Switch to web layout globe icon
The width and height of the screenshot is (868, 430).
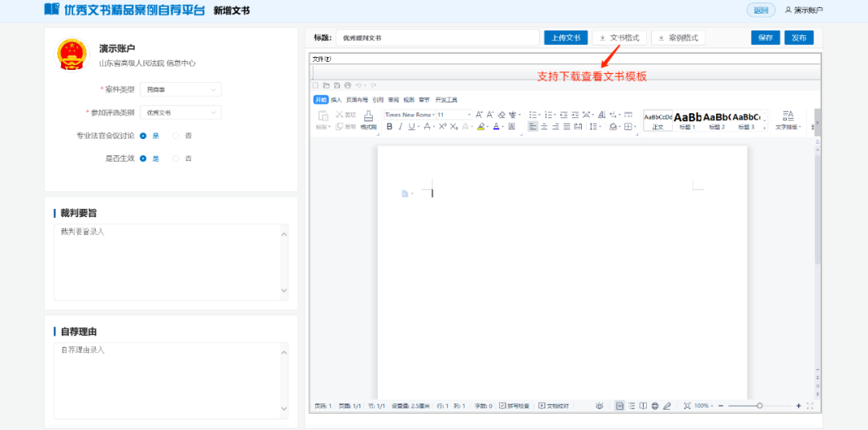655,406
